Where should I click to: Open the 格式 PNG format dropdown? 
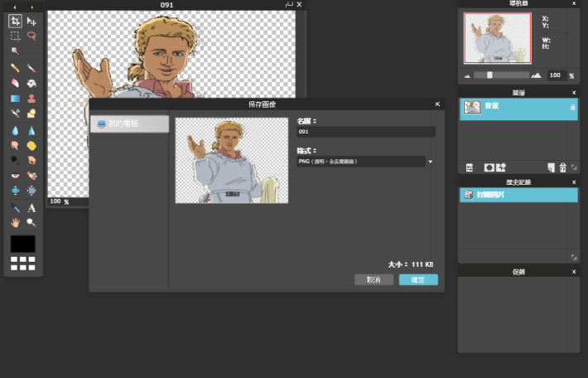[x=361, y=162]
